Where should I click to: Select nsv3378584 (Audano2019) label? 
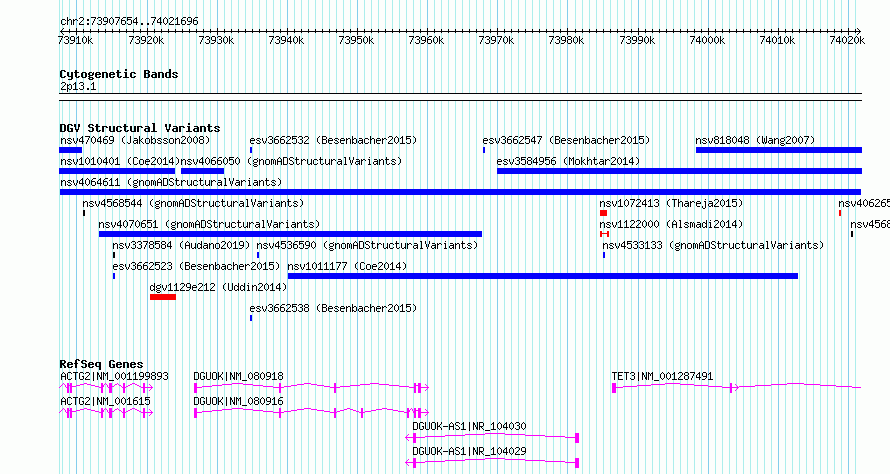coord(181,245)
